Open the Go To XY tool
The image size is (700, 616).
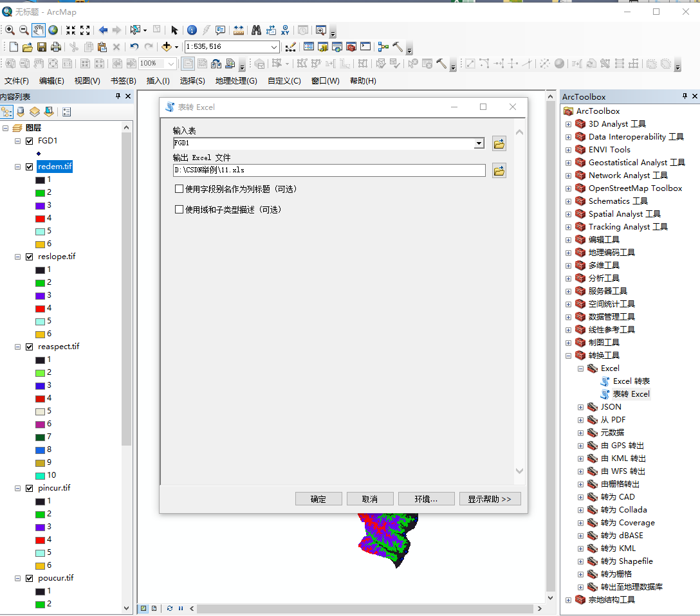(x=285, y=30)
